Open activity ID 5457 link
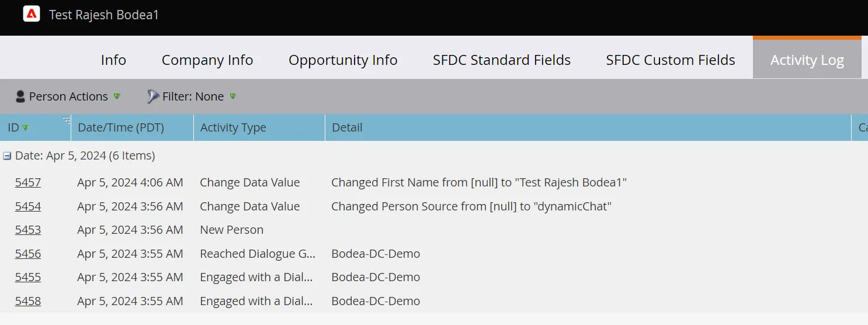The image size is (868, 325). (x=28, y=182)
